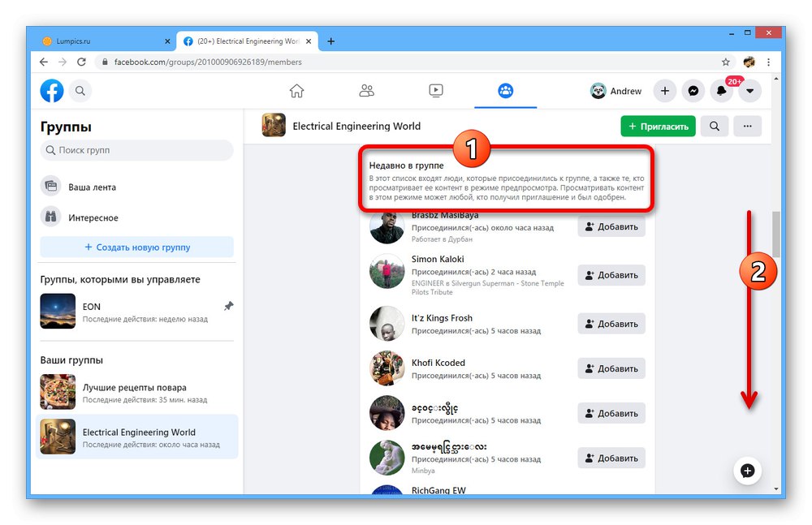Open the Chrome profile avatar
Image resolution: width=812 pixels, height=525 pixels.
click(x=749, y=62)
